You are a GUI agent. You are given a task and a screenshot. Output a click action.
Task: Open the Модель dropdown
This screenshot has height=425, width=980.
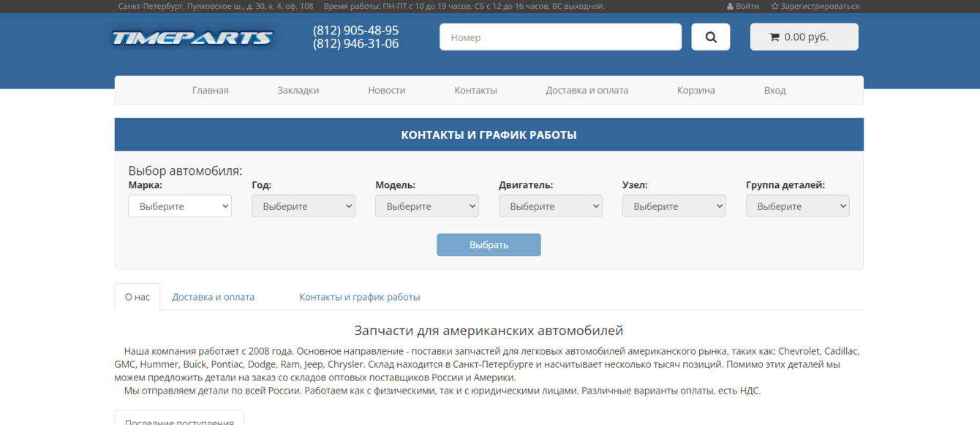426,206
